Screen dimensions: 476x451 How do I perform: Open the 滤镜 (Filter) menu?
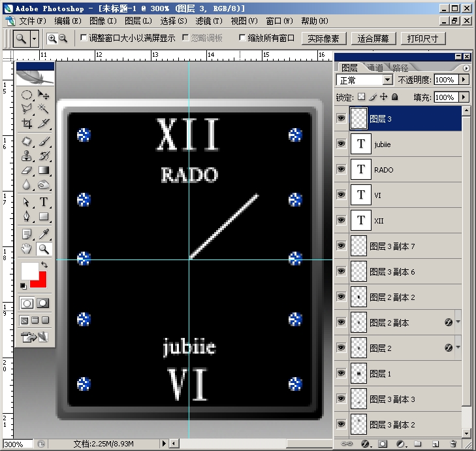coord(209,21)
